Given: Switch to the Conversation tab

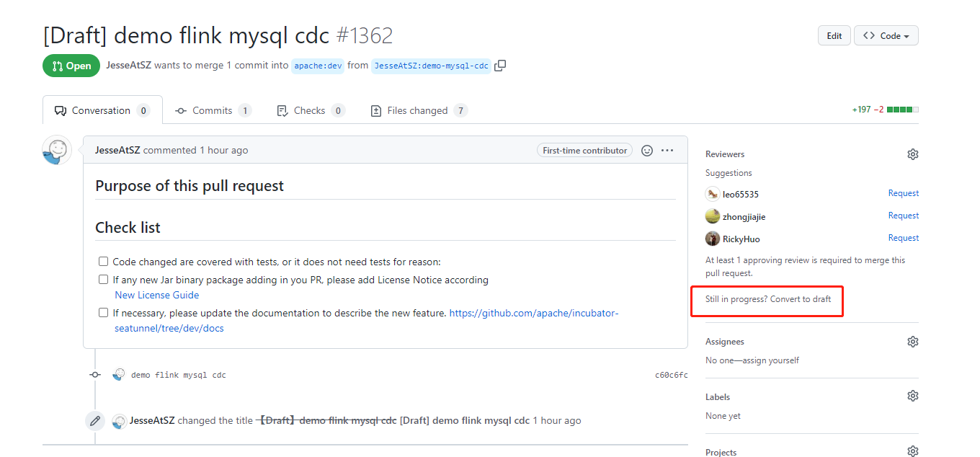Looking at the screenshot, I should pos(102,110).
